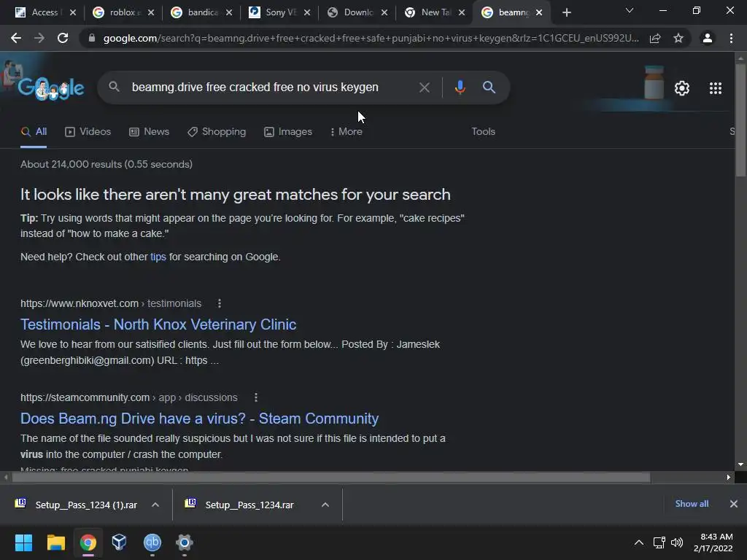
Task: Go forward to next page
Action: point(39,38)
